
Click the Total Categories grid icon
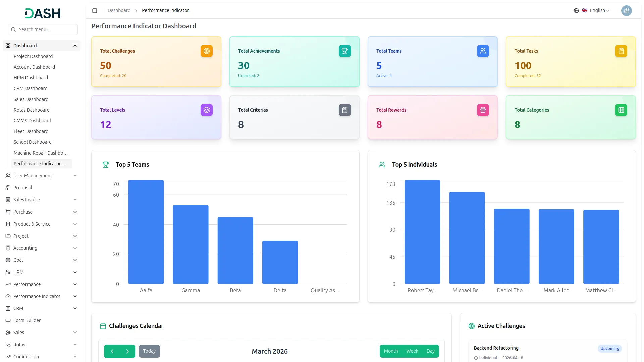(621, 110)
